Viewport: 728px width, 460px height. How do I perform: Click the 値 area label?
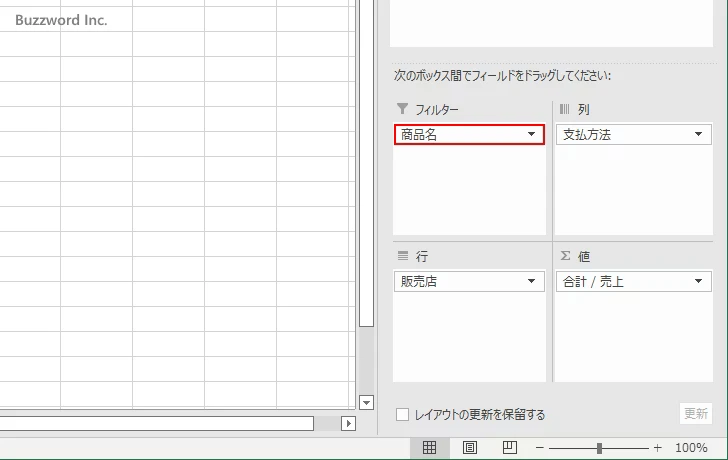pos(584,256)
